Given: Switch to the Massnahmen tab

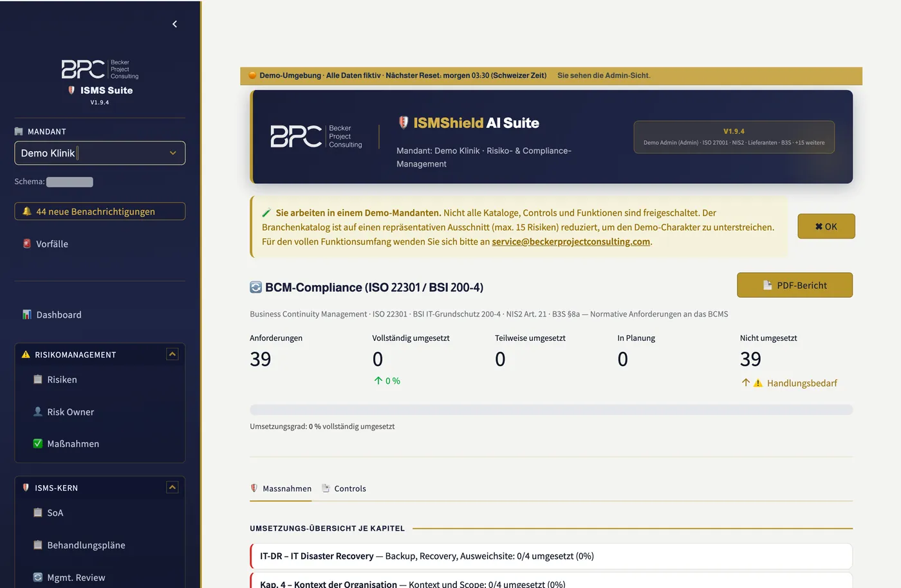Looking at the screenshot, I should [x=281, y=489].
